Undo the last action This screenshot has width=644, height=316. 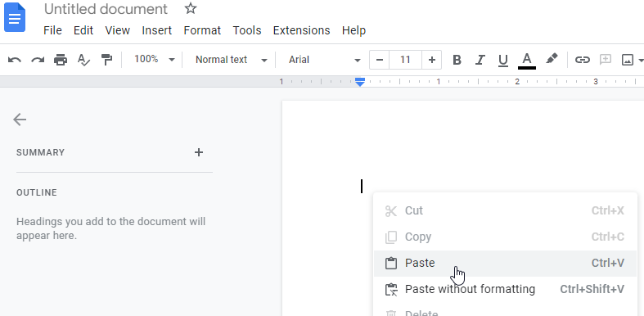15,60
